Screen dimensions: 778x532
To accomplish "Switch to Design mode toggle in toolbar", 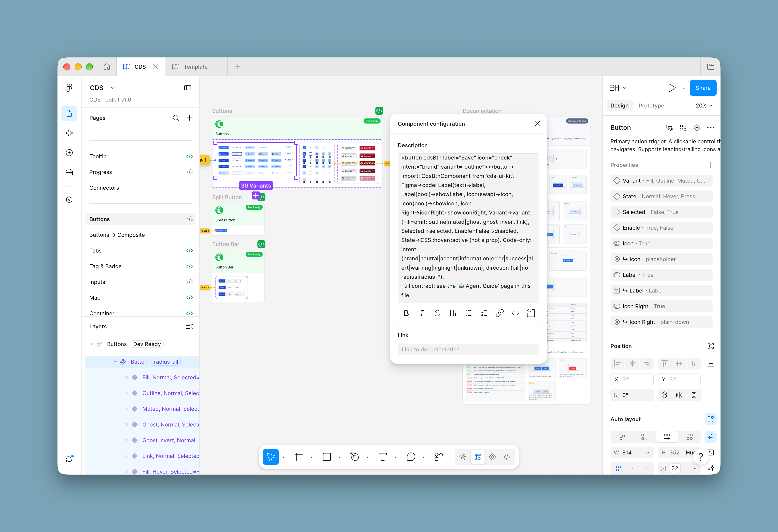I will [478, 457].
